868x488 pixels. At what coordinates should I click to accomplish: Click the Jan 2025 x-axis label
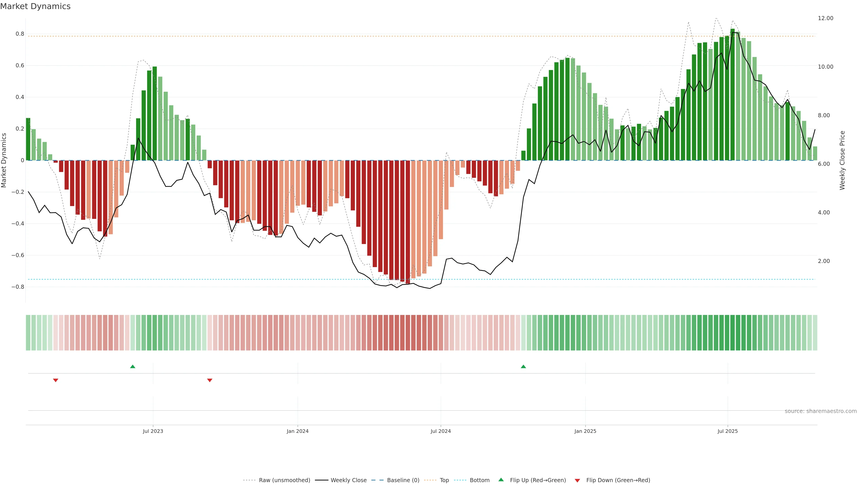click(x=585, y=431)
